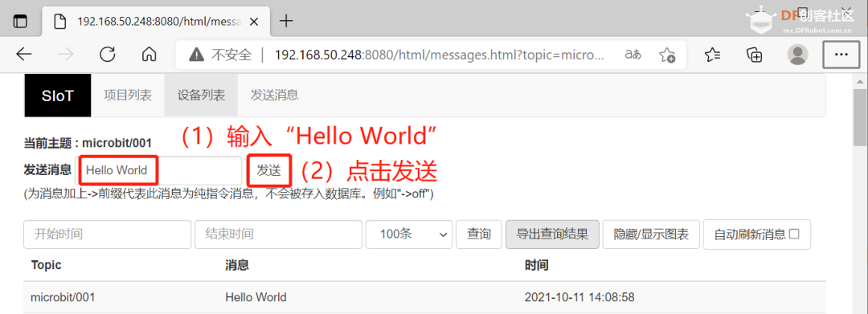Click the not-secure warning icon
The image size is (868, 314).
pyautogui.click(x=197, y=54)
